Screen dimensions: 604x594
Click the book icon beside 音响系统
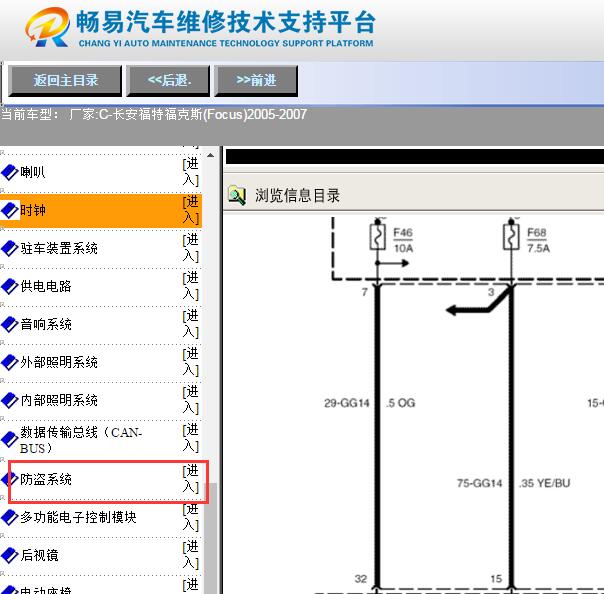coord(10,324)
